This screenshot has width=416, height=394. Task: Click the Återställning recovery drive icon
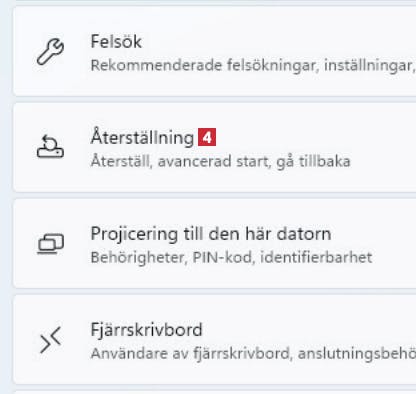pos(50,147)
